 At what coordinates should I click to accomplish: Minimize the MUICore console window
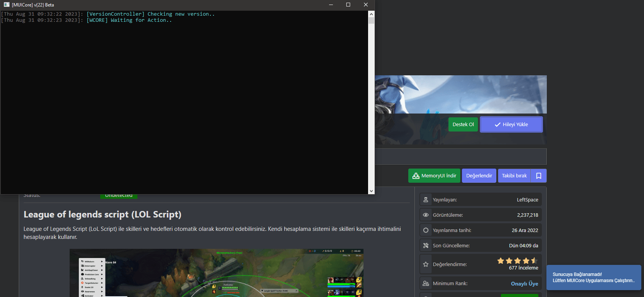coord(331,5)
